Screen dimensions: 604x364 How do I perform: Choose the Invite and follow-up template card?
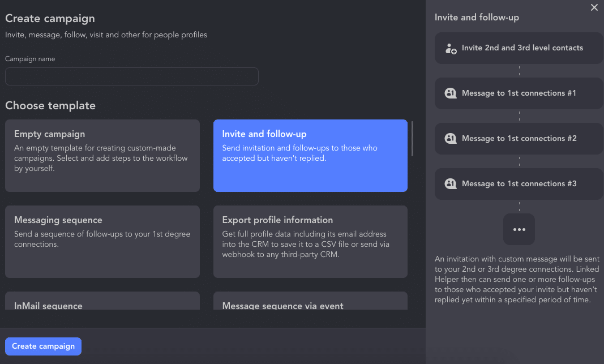pyautogui.click(x=310, y=156)
